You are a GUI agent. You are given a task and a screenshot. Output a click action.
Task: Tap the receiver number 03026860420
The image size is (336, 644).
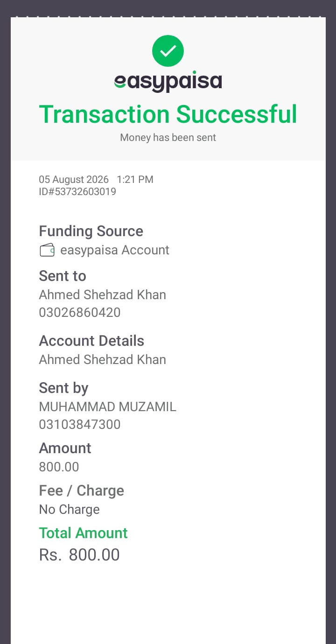pyautogui.click(x=80, y=313)
